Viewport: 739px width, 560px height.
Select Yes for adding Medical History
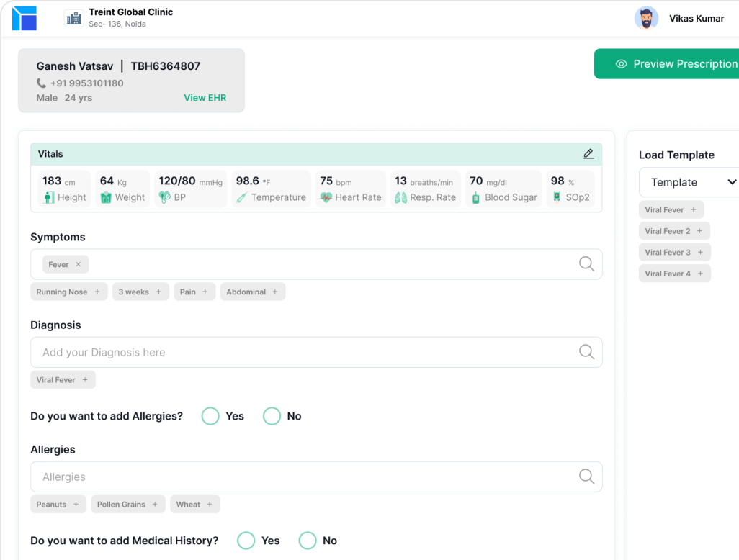[246, 541]
